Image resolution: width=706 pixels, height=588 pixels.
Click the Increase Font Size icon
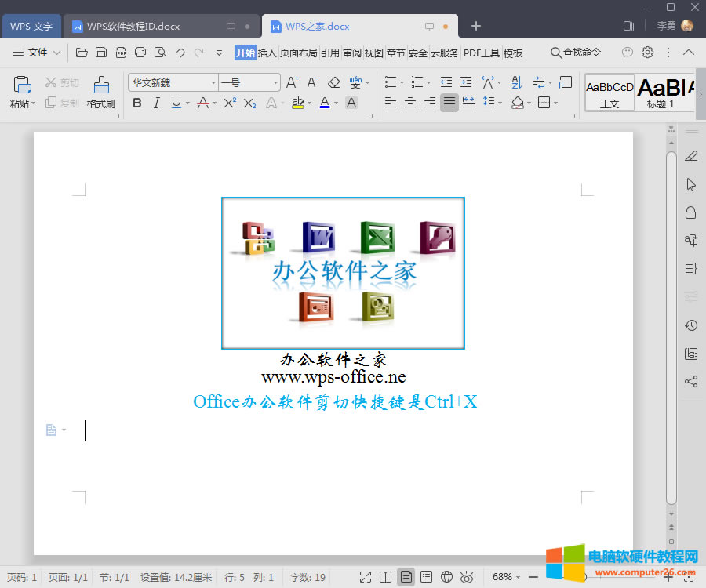pyautogui.click(x=292, y=82)
